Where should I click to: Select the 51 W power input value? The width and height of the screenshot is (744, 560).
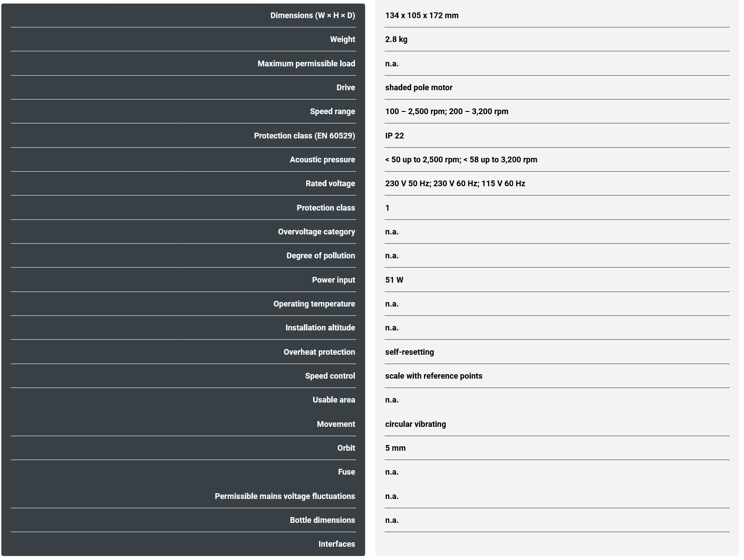394,280
